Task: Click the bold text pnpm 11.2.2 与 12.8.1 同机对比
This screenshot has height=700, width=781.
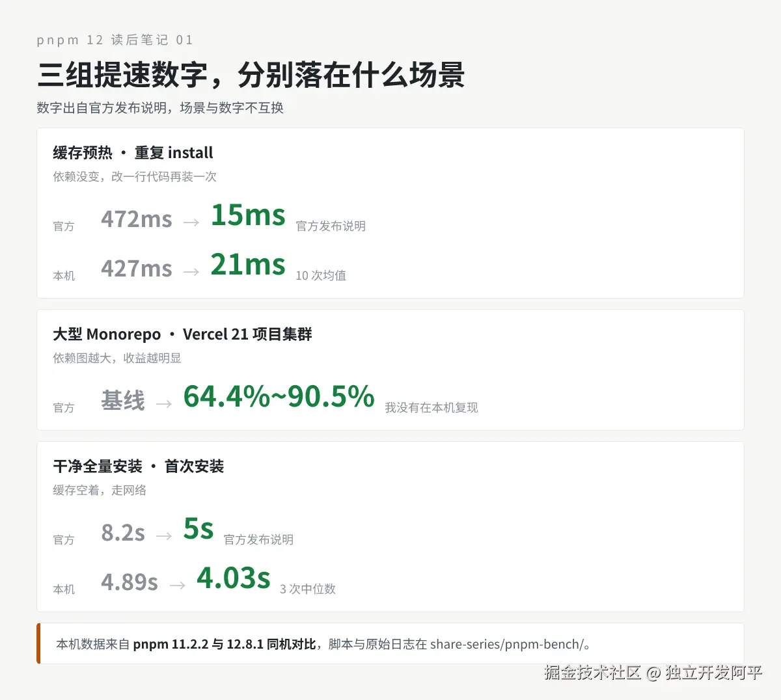Action: [225, 645]
